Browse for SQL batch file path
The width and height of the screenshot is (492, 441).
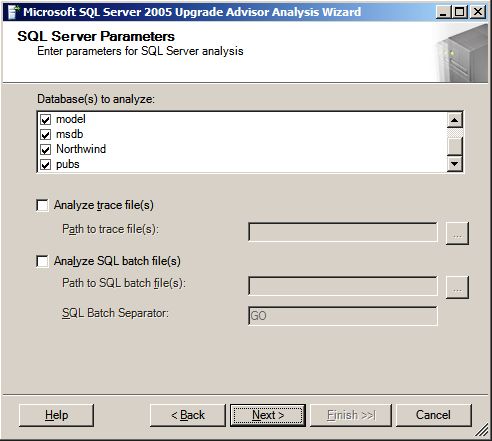click(457, 287)
